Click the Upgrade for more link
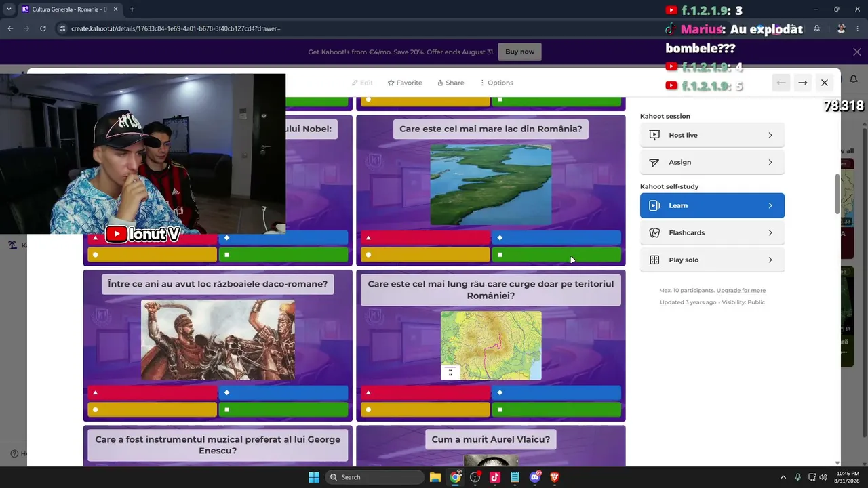The height and width of the screenshot is (488, 868). pos(741,290)
